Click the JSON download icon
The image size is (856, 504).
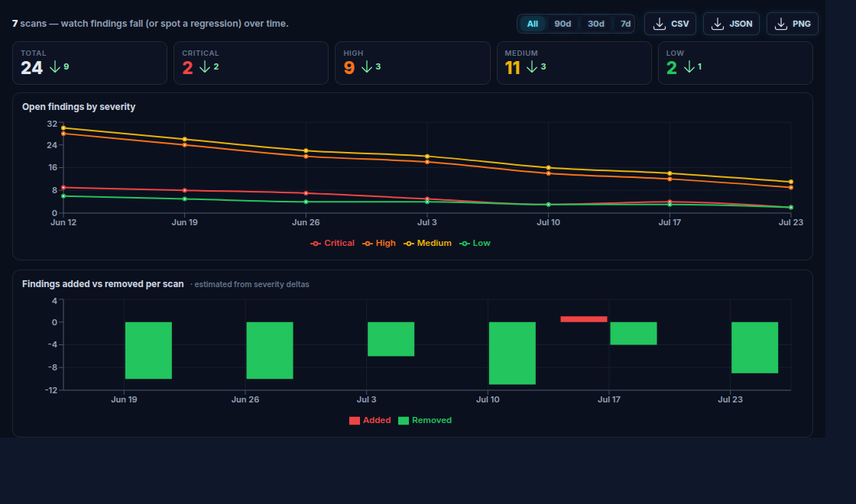(x=718, y=24)
